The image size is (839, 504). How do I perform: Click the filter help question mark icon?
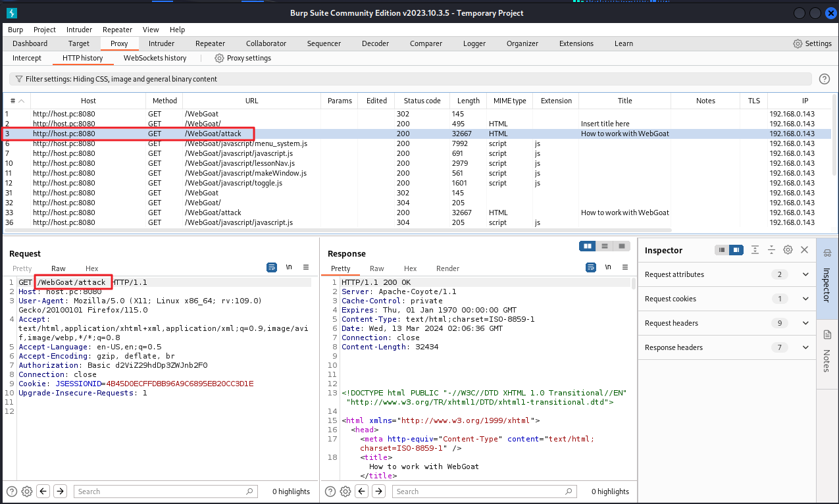pos(824,79)
